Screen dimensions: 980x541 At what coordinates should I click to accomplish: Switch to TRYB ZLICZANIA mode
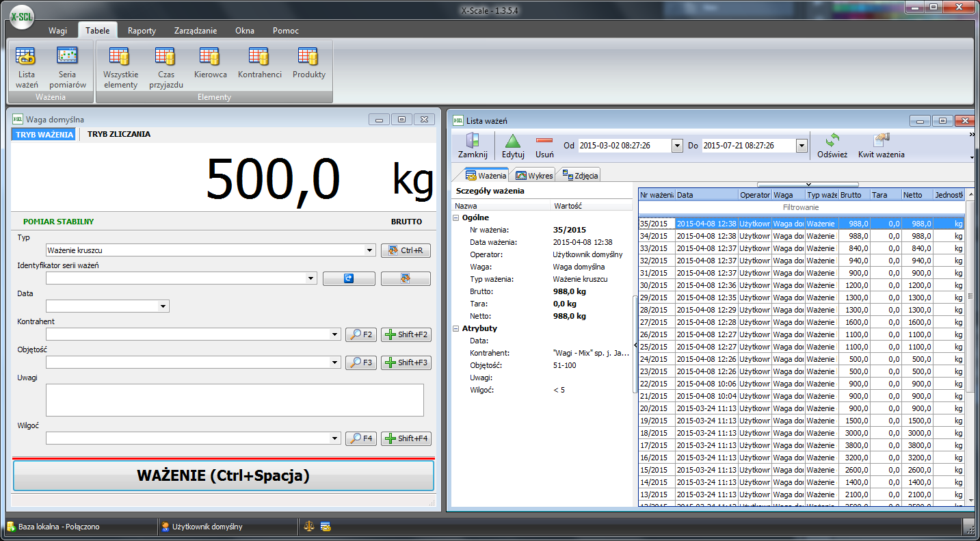coord(119,134)
